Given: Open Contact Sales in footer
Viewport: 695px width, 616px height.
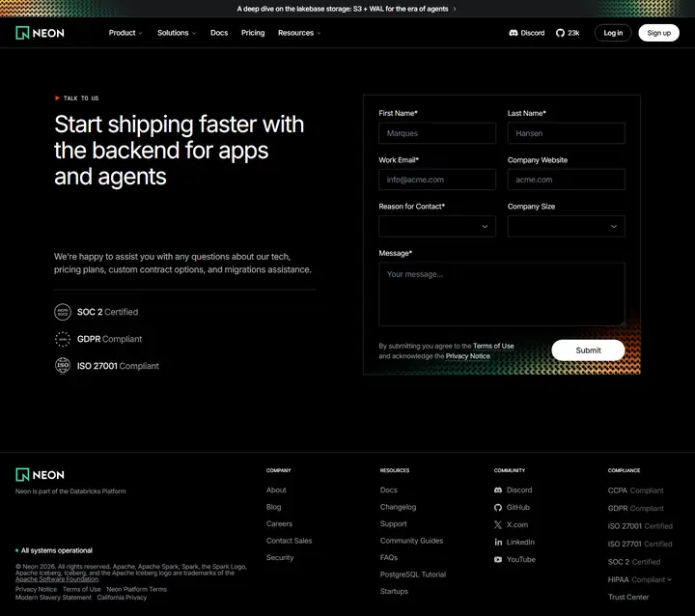Looking at the screenshot, I should pos(289,541).
